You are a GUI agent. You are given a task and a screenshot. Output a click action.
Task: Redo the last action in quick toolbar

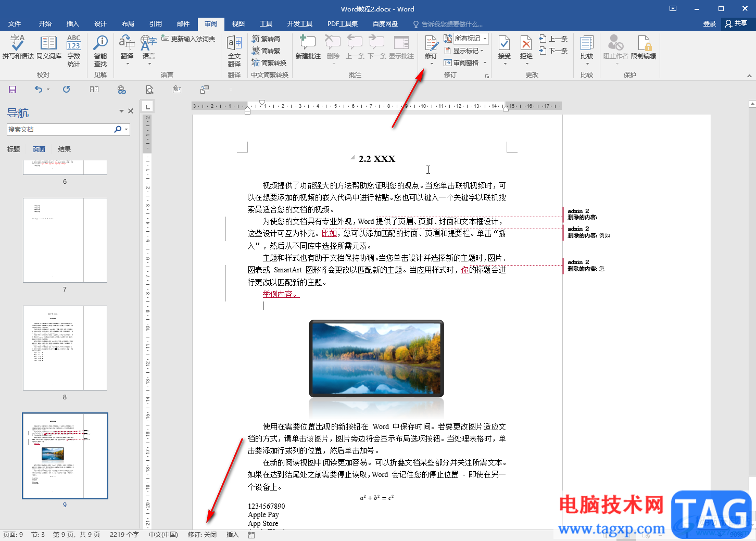(x=66, y=90)
